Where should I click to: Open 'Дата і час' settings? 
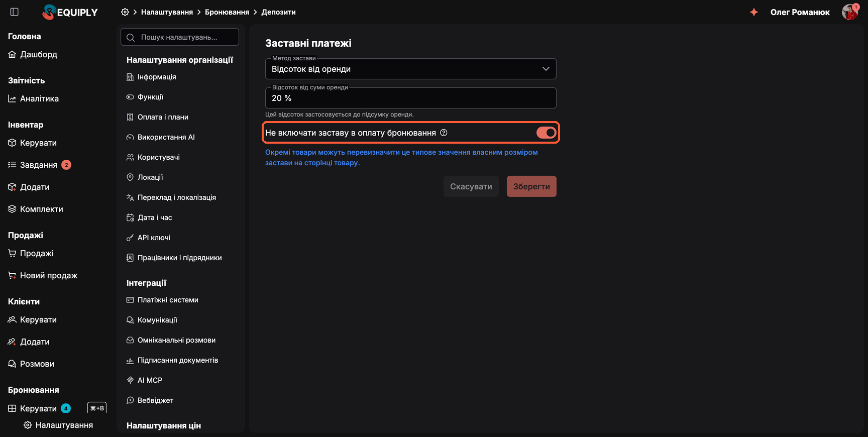pos(149,217)
